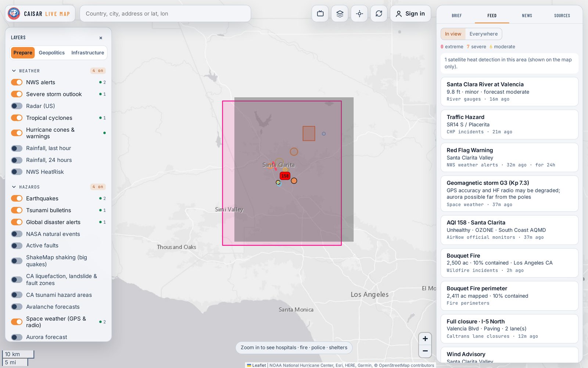
Task: Select the Prepare layer category
Action: 23,53
